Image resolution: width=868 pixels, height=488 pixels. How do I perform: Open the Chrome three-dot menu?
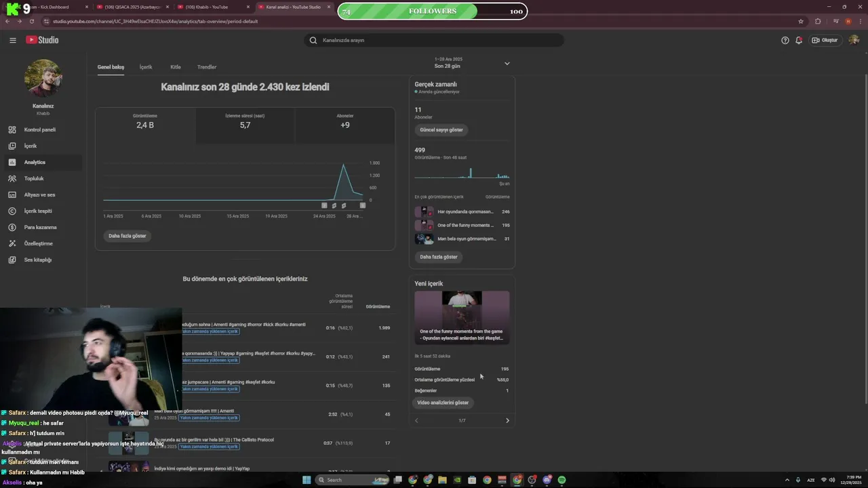pos(860,21)
